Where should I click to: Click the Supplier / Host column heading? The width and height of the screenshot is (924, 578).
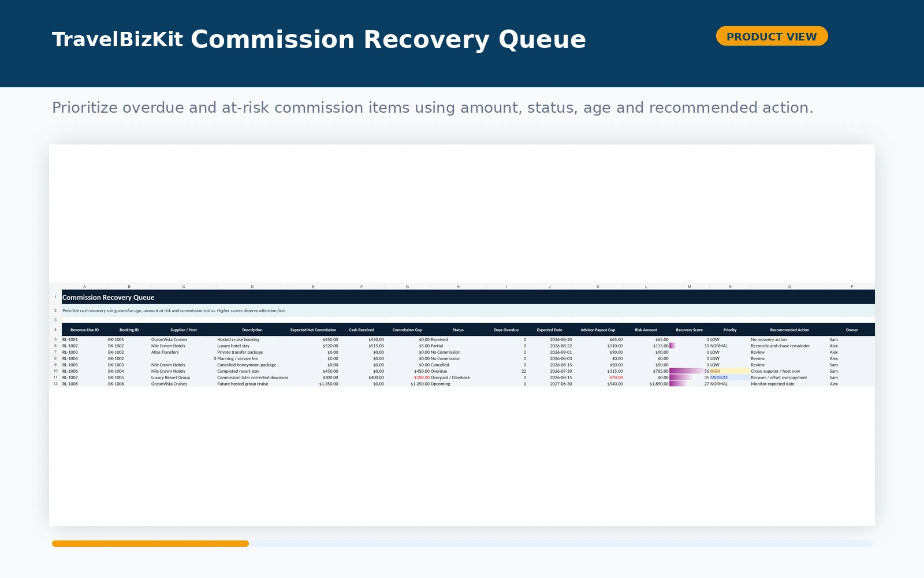click(184, 330)
